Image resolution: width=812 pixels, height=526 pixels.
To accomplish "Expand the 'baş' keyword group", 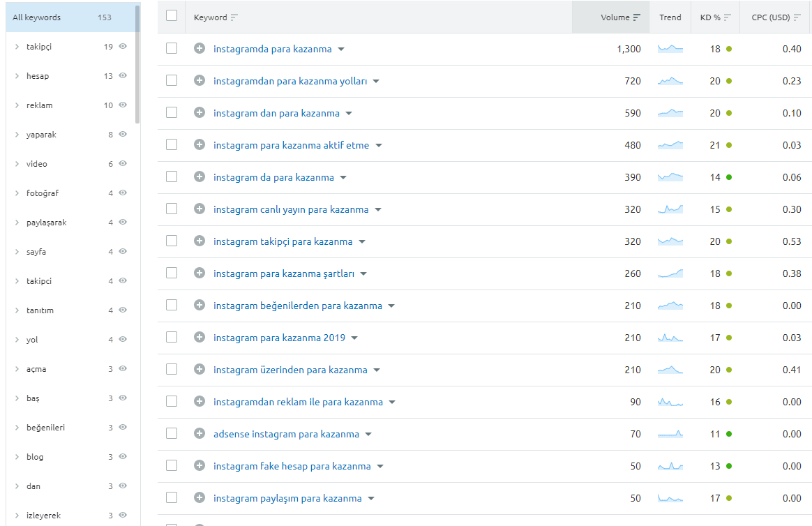I will 17,398.
